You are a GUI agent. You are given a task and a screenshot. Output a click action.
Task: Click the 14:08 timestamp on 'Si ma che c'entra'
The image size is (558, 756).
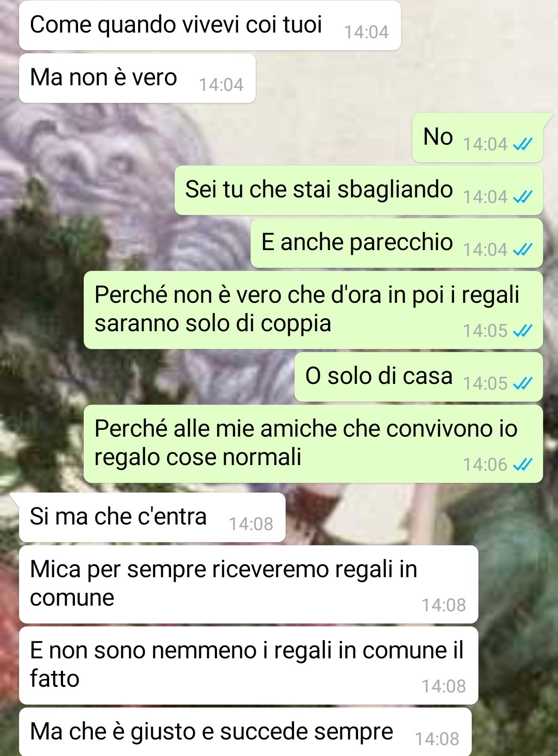click(x=251, y=524)
